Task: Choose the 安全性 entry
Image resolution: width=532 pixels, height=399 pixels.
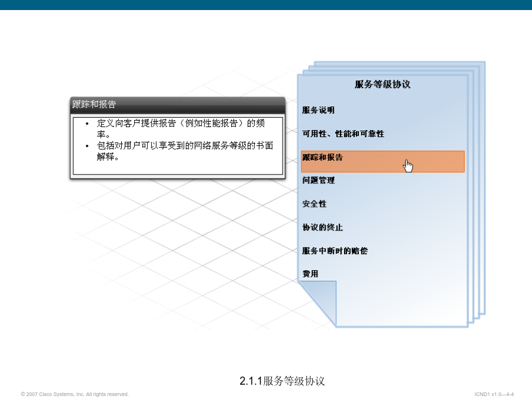Action: pyautogui.click(x=314, y=204)
